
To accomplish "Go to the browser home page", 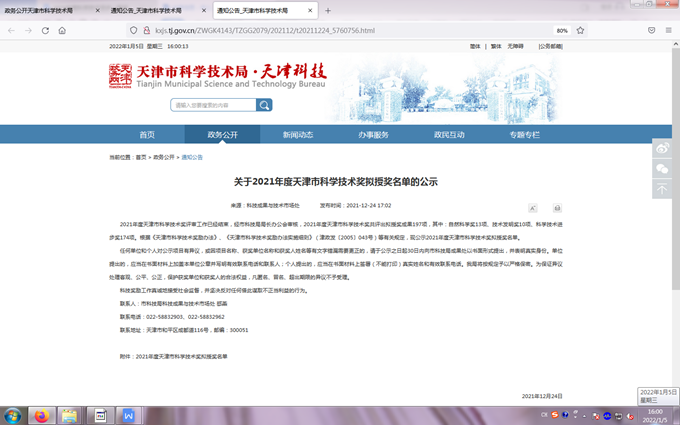I will click(62, 30).
